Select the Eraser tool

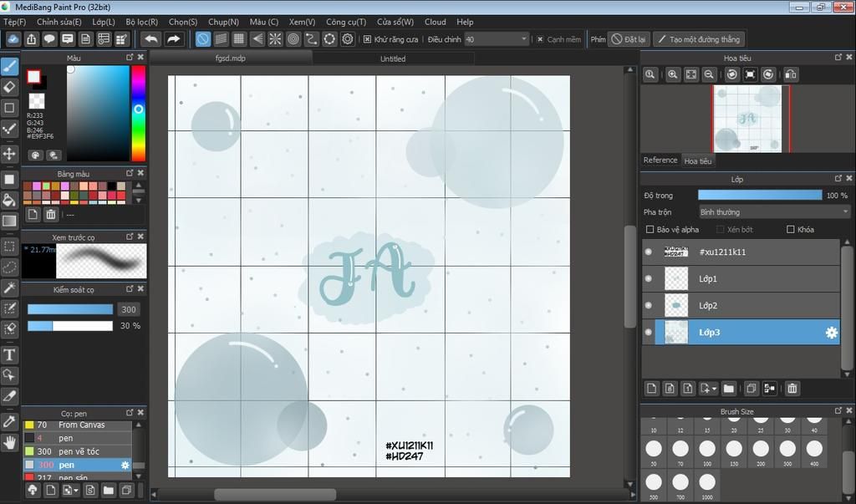(10, 88)
